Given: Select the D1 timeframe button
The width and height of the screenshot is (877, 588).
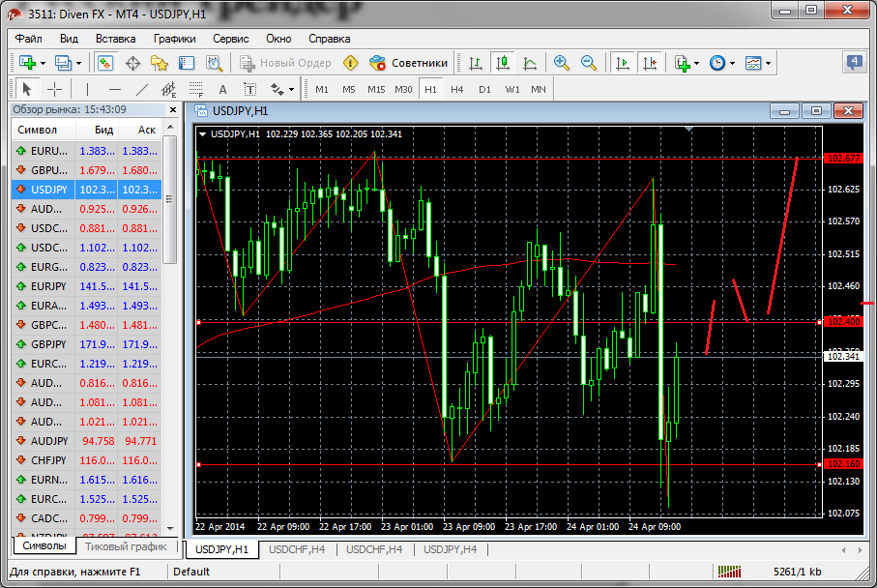Looking at the screenshot, I should pos(484,90).
